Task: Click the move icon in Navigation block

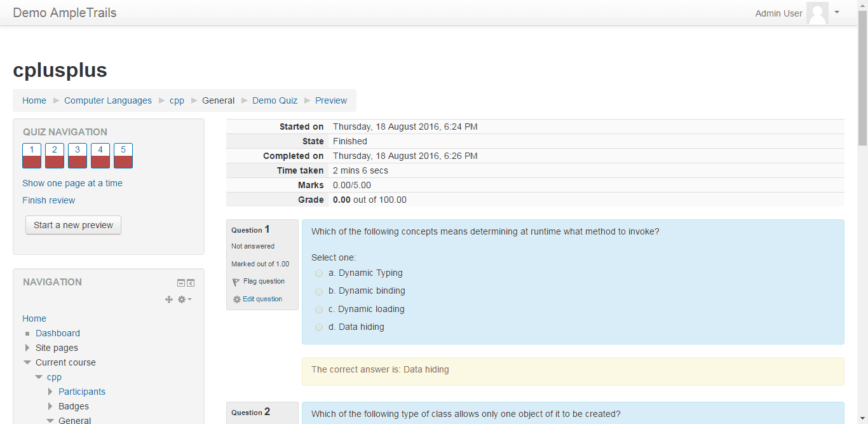Action: click(x=169, y=299)
